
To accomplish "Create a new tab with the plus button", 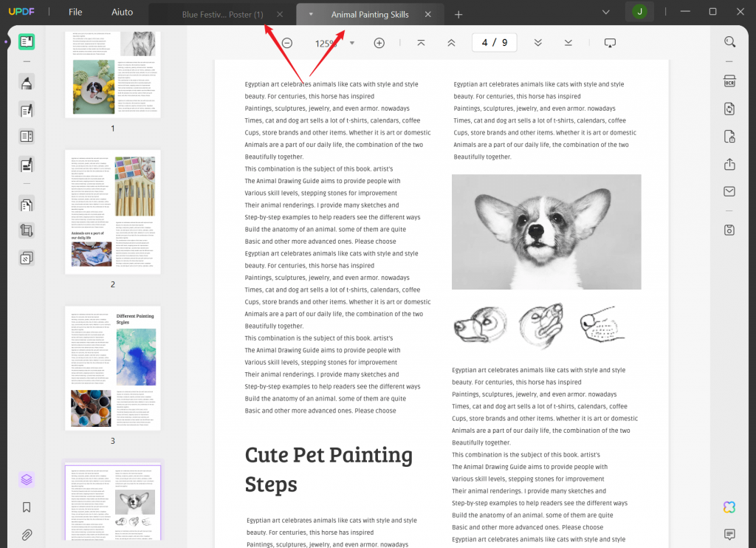I will coord(458,13).
